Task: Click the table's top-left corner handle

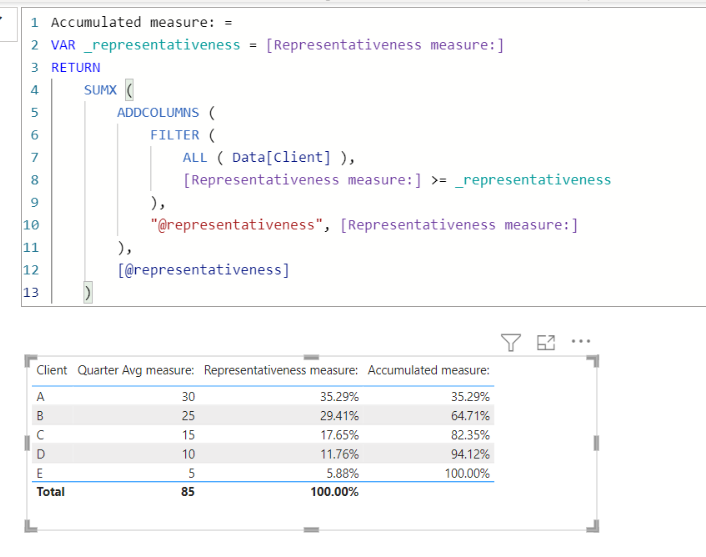Action: (30, 360)
